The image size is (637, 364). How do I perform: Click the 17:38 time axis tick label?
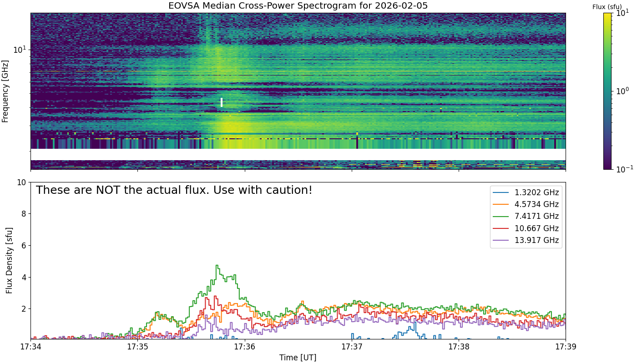pos(459,347)
